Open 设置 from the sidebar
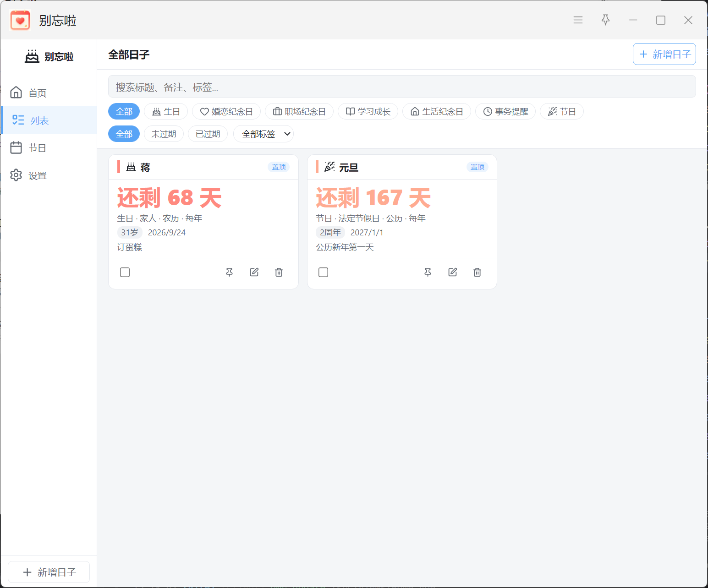The width and height of the screenshot is (708, 588). 49,175
